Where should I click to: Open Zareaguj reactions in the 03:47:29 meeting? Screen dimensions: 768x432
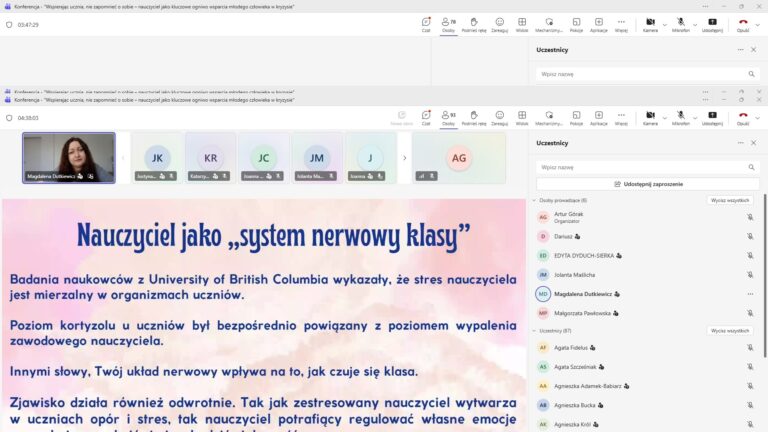point(500,24)
